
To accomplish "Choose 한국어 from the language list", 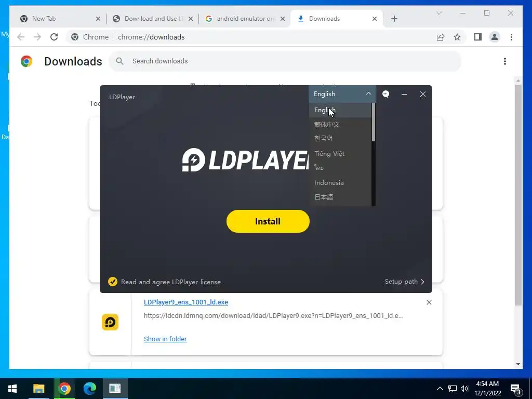I will coord(340,138).
